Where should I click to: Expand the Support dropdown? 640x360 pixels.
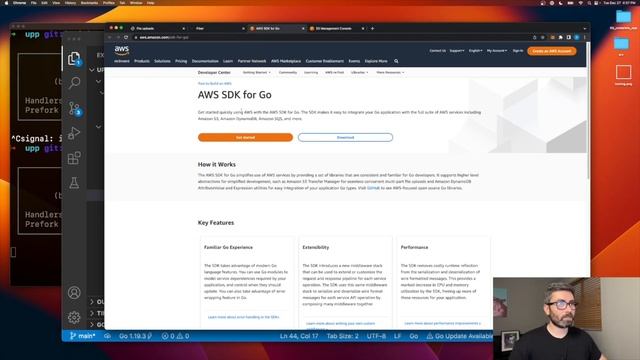[457, 51]
